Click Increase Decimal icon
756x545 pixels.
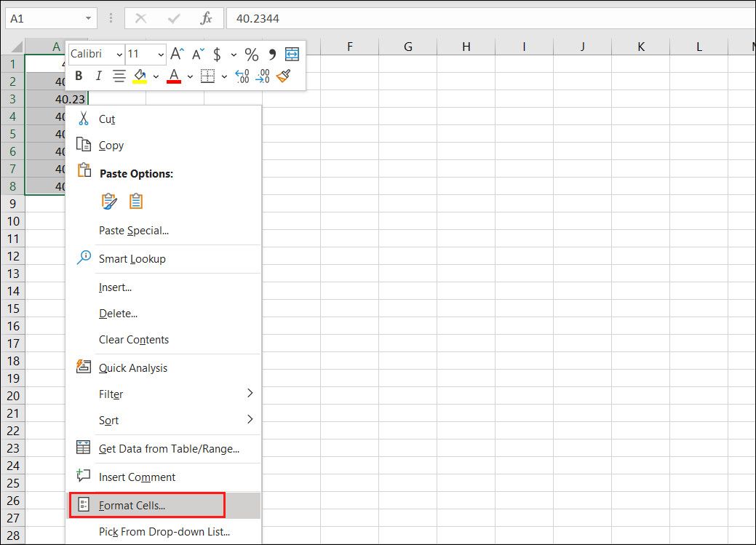[x=242, y=76]
